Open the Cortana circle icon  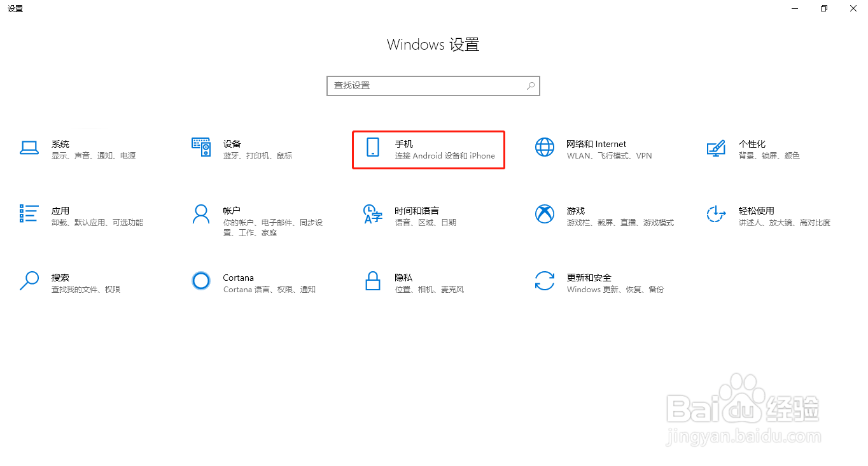click(201, 281)
